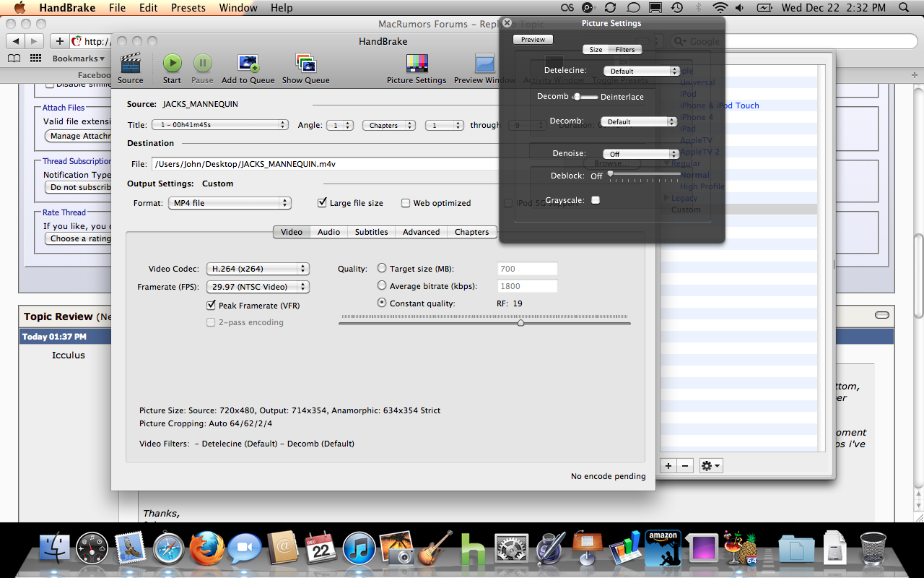Open the Trash in the Dock

pyautogui.click(x=873, y=548)
